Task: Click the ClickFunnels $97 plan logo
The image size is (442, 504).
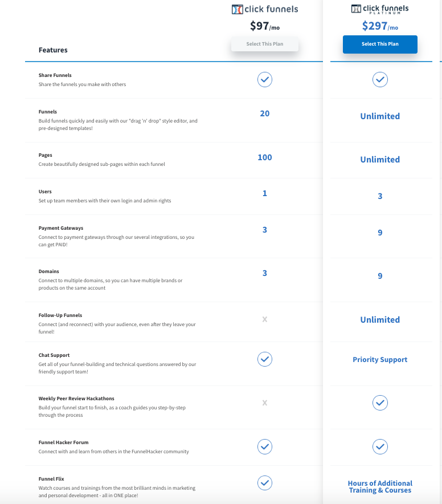Action: click(x=265, y=9)
